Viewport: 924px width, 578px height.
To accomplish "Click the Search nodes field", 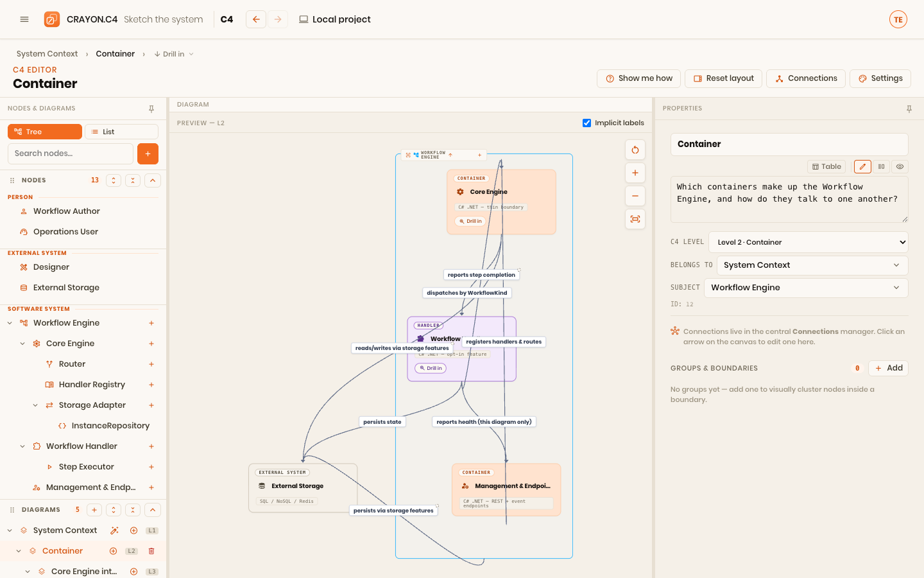I will 71,153.
